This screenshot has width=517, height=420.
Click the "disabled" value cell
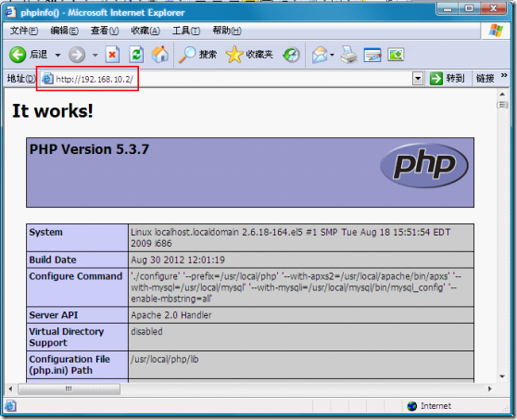146,332
